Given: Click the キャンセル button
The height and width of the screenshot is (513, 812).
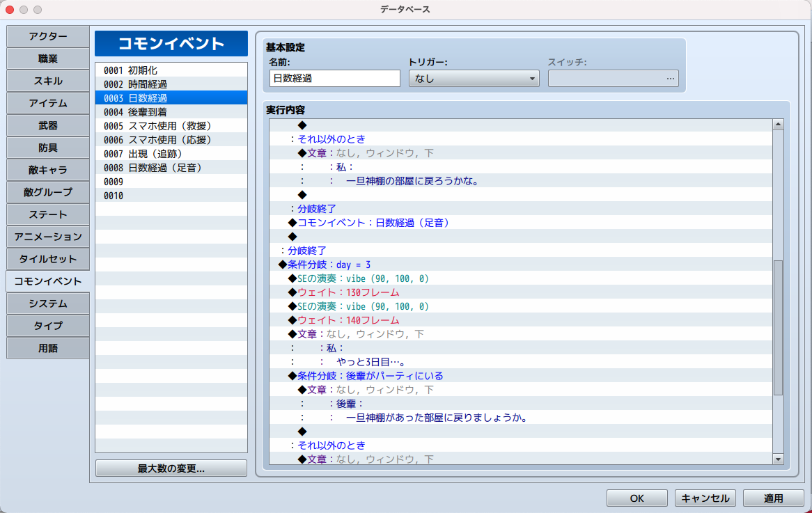Looking at the screenshot, I should (705, 498).
